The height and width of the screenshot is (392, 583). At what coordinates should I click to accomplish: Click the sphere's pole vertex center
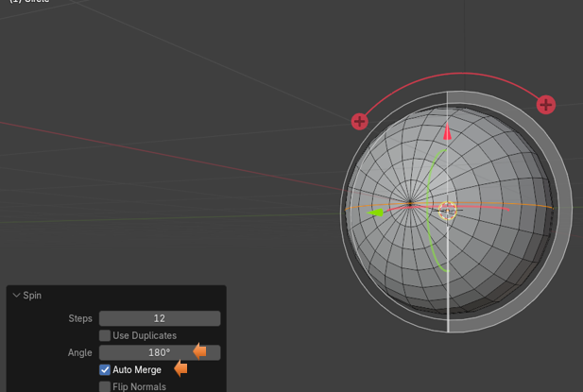point(410,203)
